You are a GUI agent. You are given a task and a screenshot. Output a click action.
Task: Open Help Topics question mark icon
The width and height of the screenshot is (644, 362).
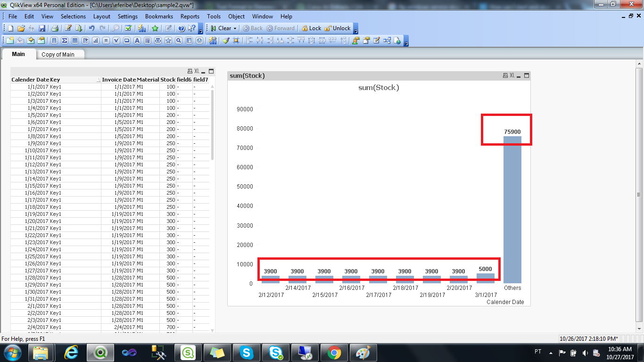182,28
